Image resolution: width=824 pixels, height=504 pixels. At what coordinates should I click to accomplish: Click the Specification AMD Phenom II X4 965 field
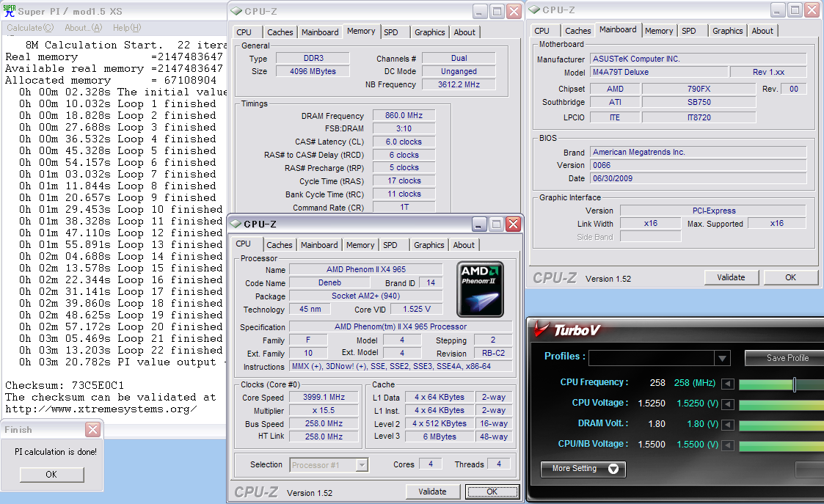tap(401, 326)
